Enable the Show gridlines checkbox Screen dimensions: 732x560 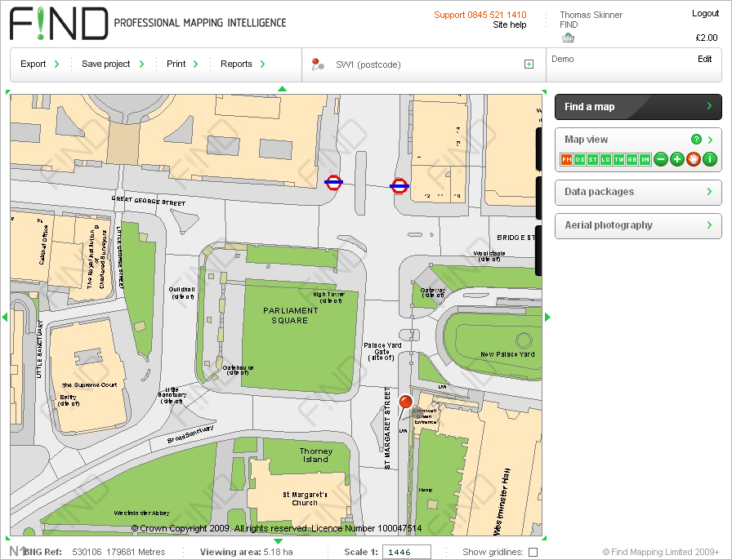[532, 551]
